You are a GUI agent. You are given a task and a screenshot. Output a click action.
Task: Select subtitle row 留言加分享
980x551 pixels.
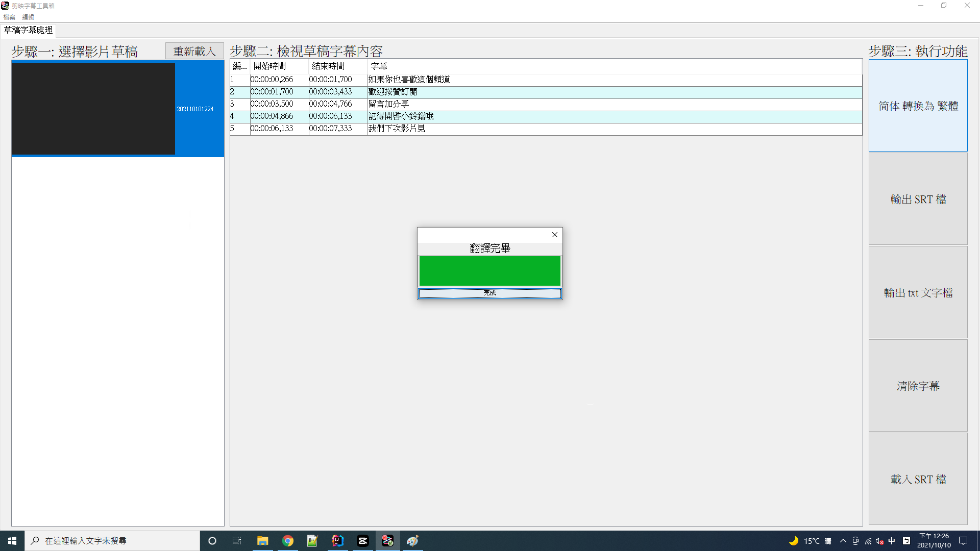tap(546, 104)
